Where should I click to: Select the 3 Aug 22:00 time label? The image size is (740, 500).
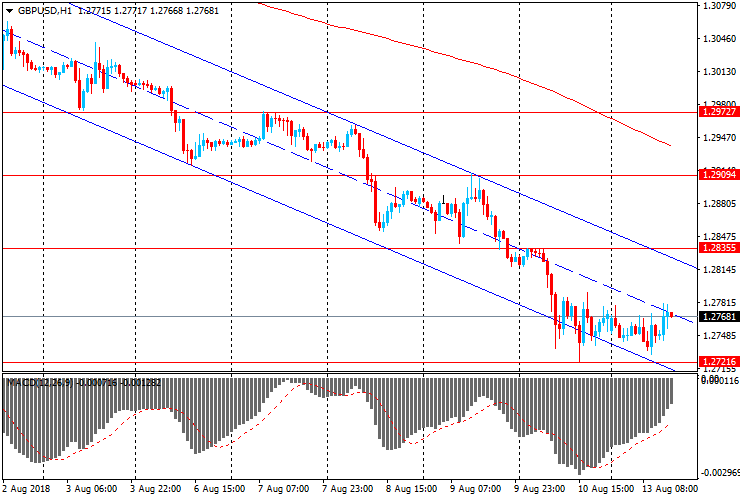coord(156,489)
